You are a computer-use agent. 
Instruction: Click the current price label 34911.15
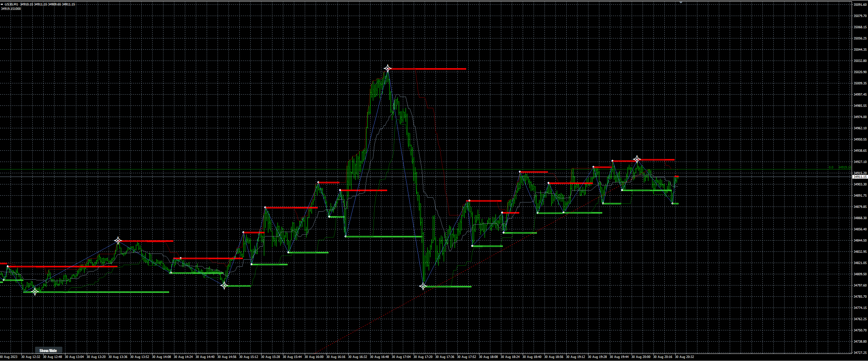860,177
